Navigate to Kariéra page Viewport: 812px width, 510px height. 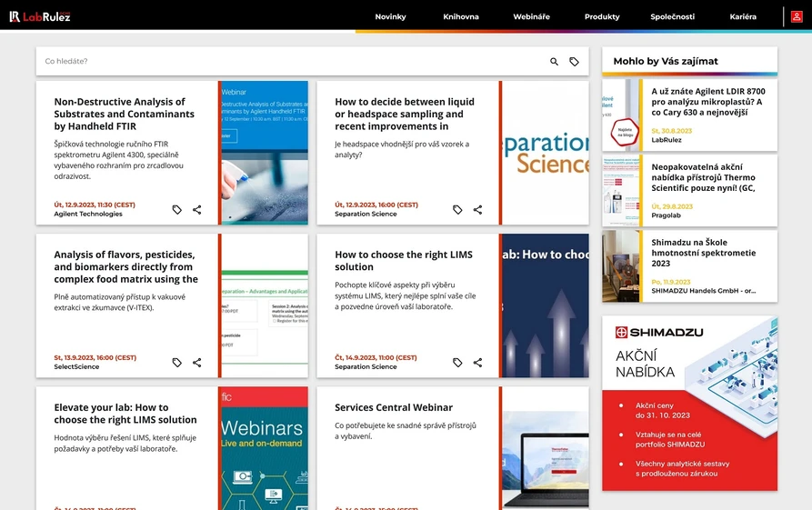pos(743,16)
